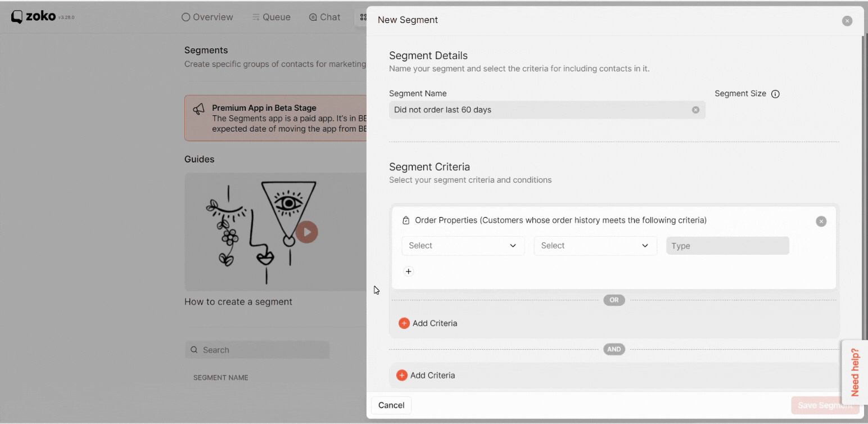Screen dimensions: 868x424
Task: Open the Need help? side tab
Action: (x=855, y=372)
